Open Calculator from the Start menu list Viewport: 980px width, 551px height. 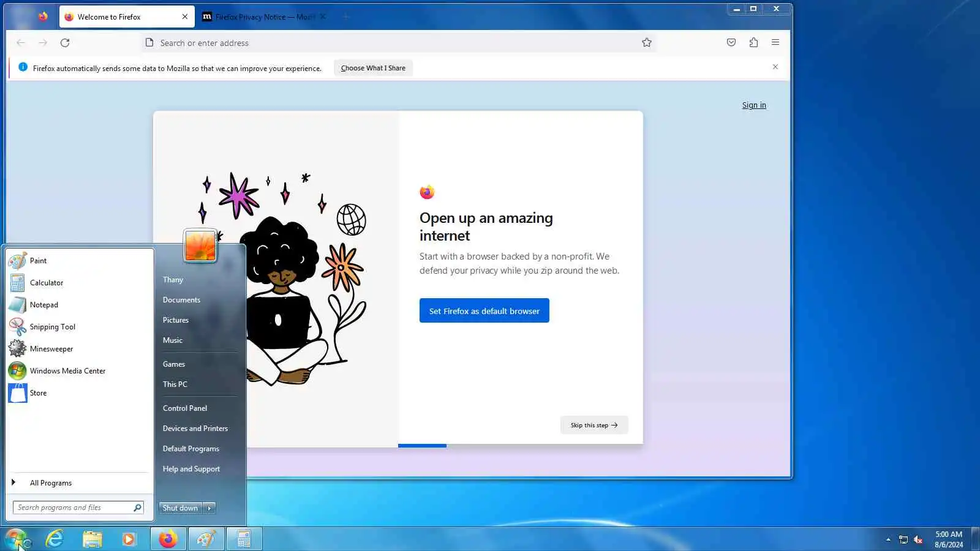point(80,283)
